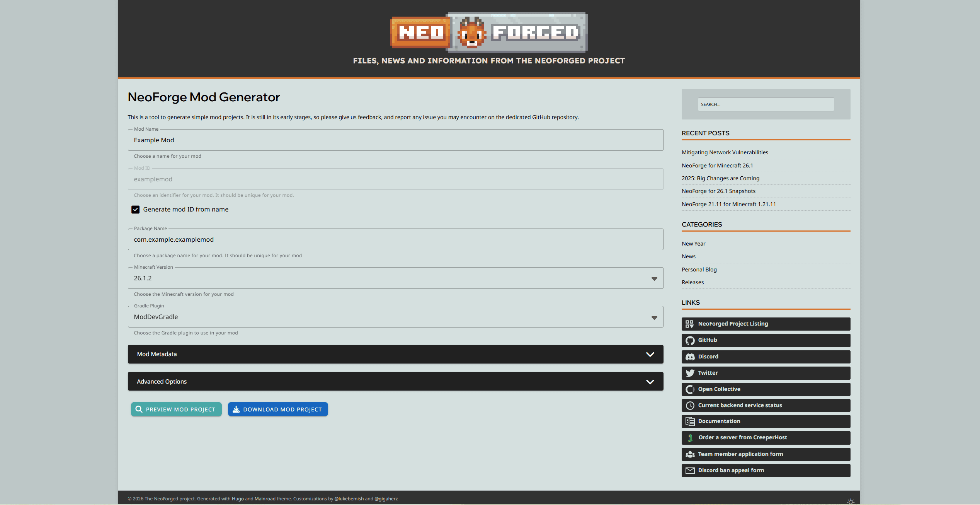Open the Twitter sidebar link
The width and height of the screenshot is (980, 505).
766,373
